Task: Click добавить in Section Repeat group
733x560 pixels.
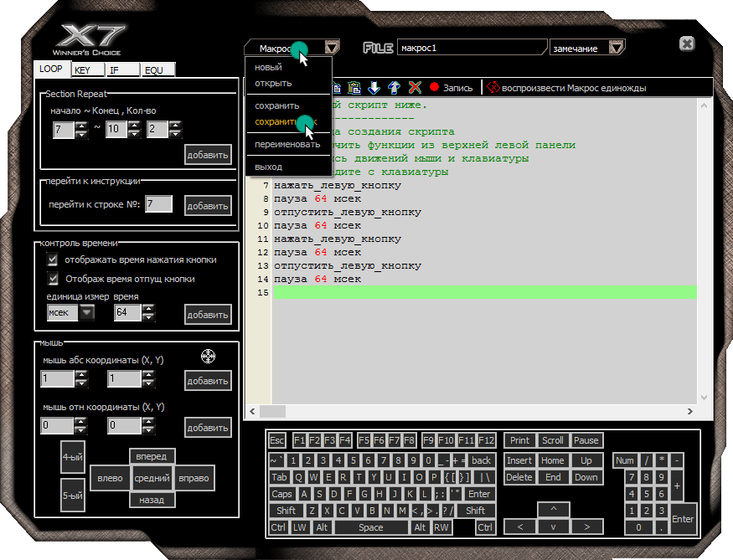Action: [208, 155]
